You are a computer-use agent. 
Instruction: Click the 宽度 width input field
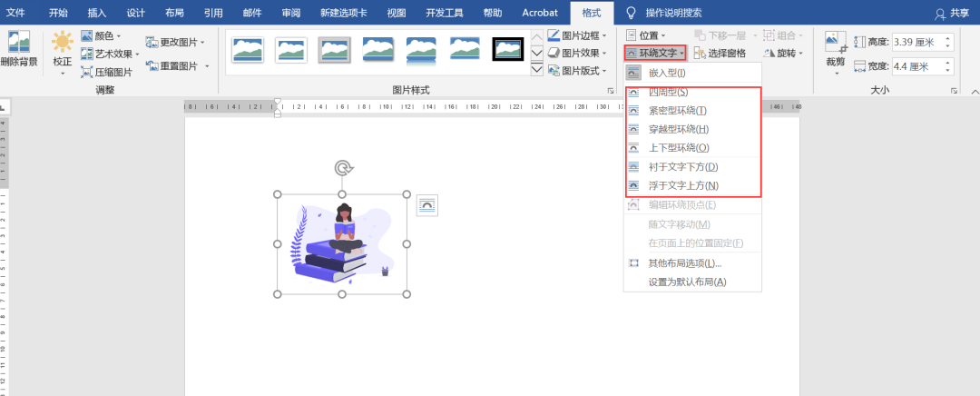click(x=918, y=66)
